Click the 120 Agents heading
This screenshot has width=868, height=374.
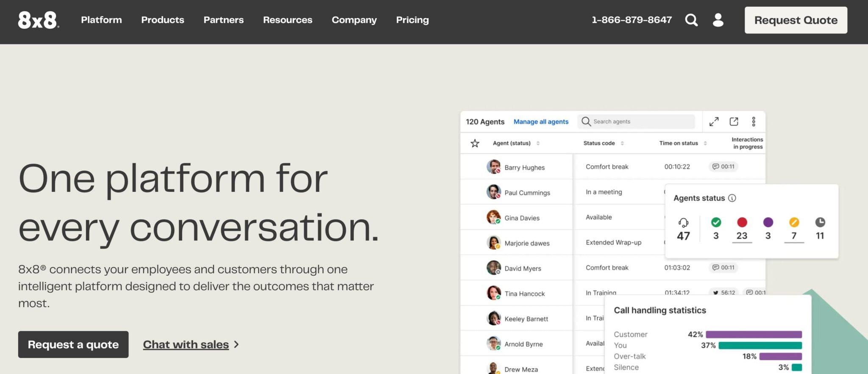[x=485, y=122]
